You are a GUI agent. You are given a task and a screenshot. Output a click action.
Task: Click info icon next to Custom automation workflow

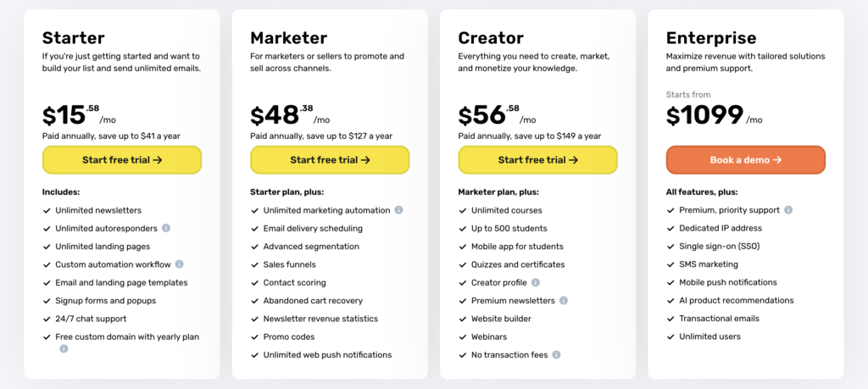(x=180, y=264)
